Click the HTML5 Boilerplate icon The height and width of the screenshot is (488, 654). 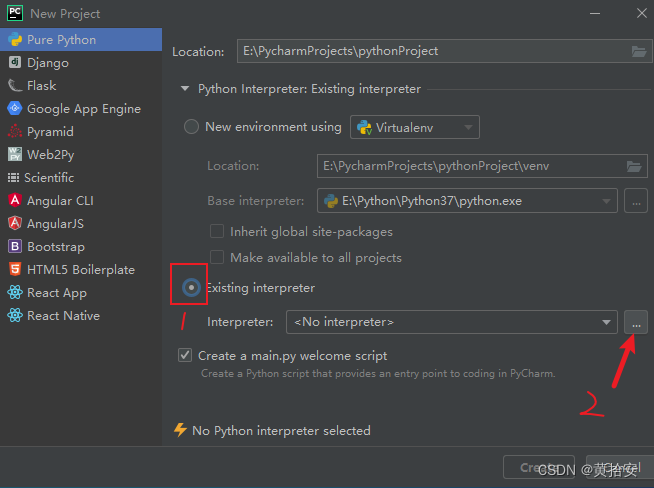coord(15,269)
